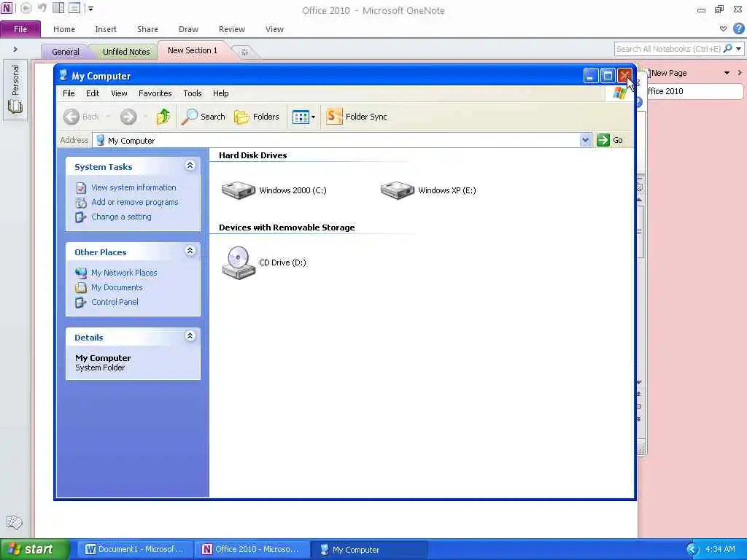Viewport: 747px width, 560px height.
Task: Toggle the Folders pane button
Action: click(256, 117)
